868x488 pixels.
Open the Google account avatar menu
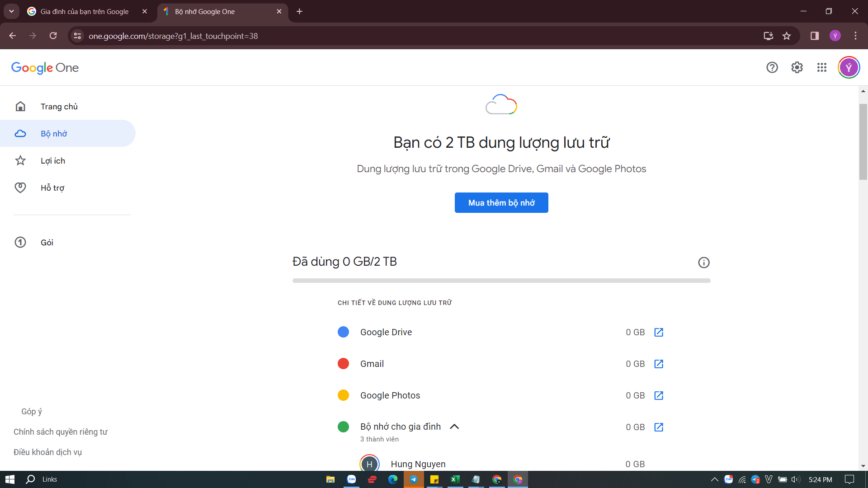point(849,67)
